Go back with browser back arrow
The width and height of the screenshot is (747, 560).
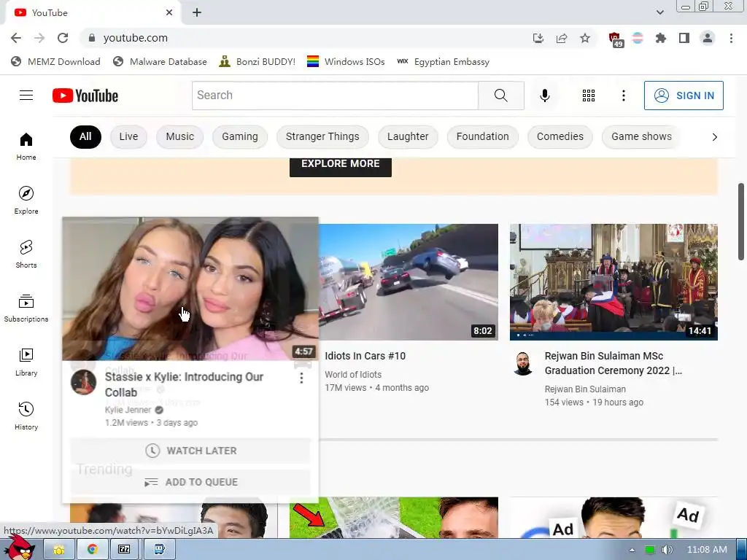pos(16,38)
